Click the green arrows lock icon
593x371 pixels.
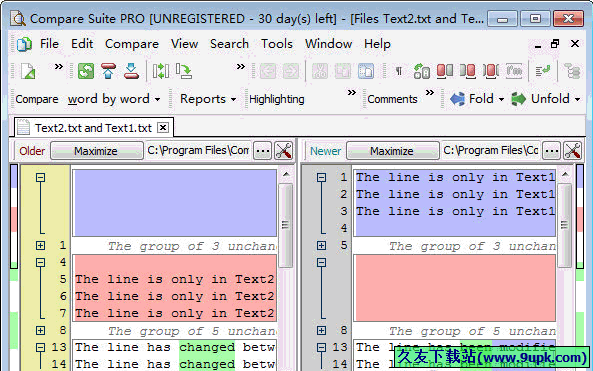[421, 71]
